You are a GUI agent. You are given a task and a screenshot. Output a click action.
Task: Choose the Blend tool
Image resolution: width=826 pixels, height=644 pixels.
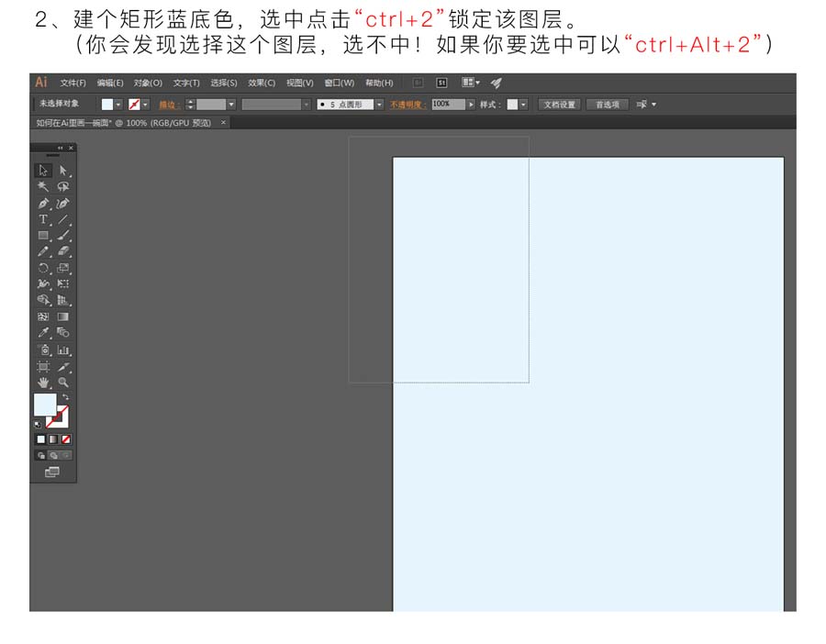click(x=62, y=332)
